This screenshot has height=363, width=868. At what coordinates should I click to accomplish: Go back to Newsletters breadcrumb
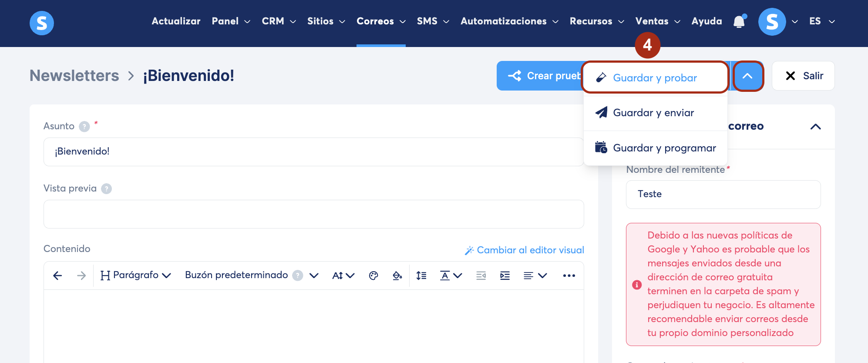point(74,76)
